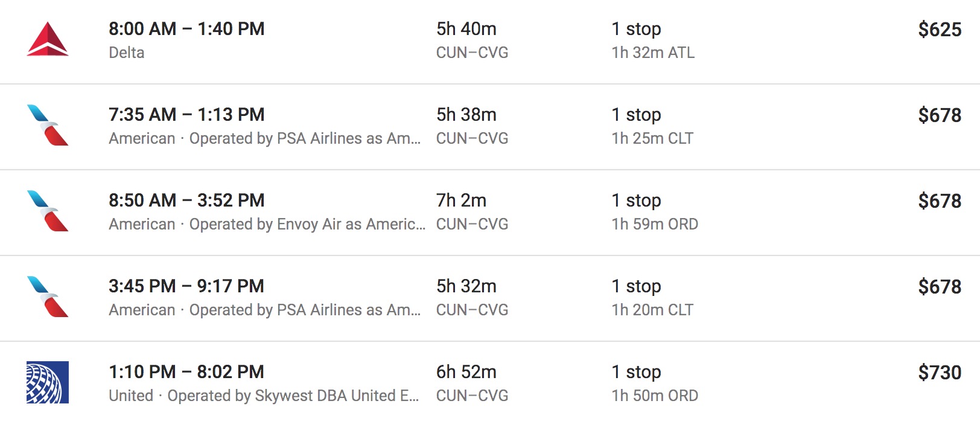980x424 pixels.
Task: Click the 6h 52m flight duration
Action: pos(466,372)
